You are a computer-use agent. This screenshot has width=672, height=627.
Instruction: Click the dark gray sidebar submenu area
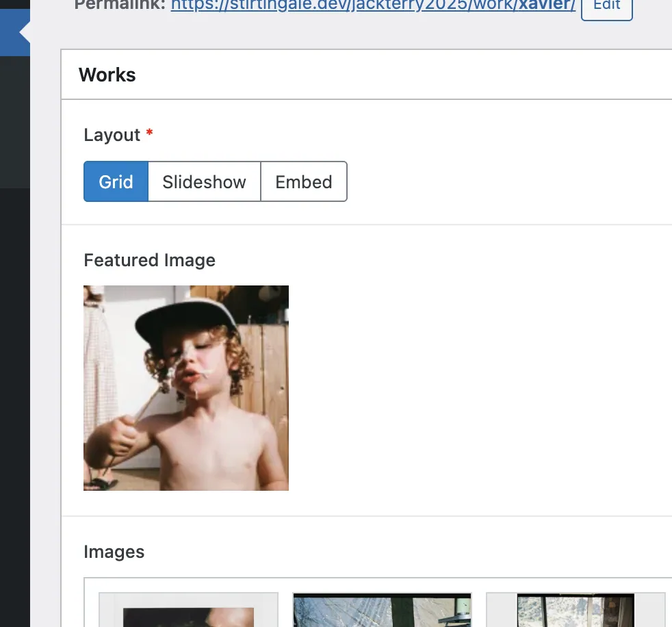click(14, 123)
